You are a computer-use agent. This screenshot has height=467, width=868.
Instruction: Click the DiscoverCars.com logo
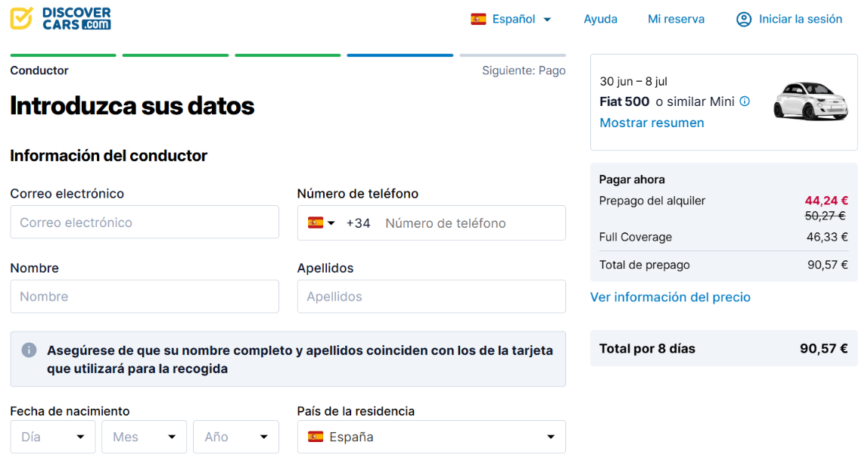click(61, 18)
